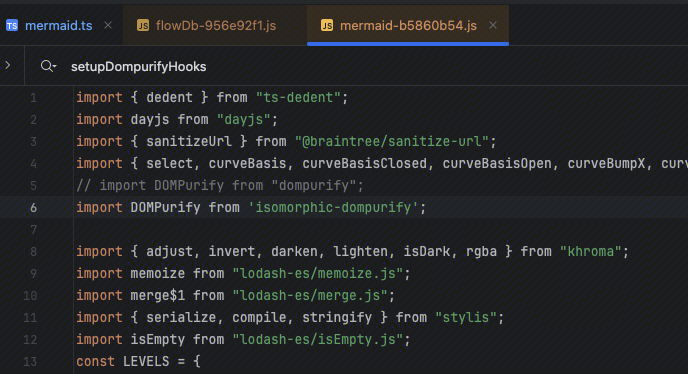Image resolution: width=688 pixels, height=374 pixels.
Task: Click line number 6 in gutter
Action: (x=33, y=207)
